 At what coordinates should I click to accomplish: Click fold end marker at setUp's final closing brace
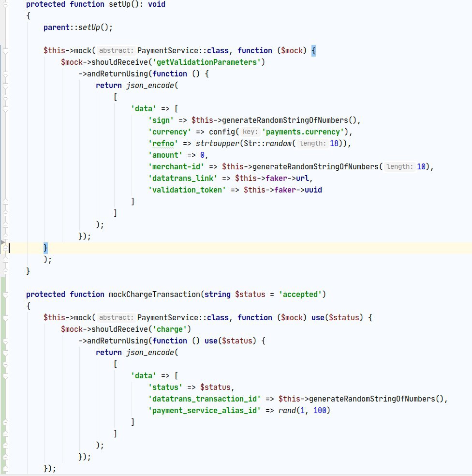pyautogui.click(x=5, y=271)
